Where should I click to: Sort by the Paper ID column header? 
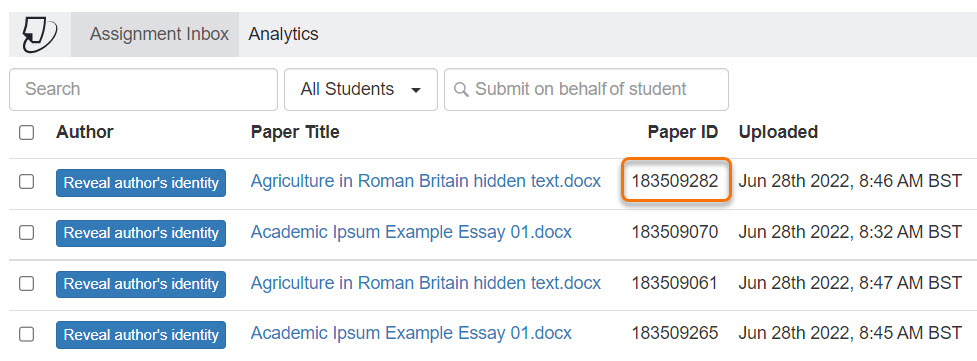[683, 132]
